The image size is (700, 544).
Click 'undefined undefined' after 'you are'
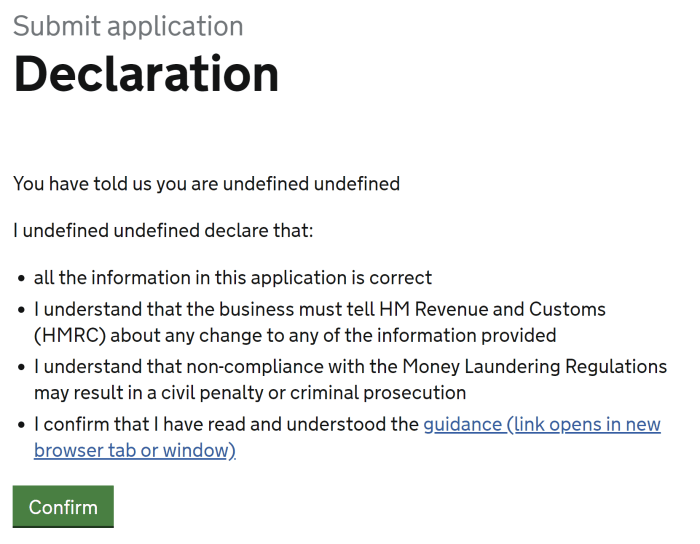[x=311, y=184]
